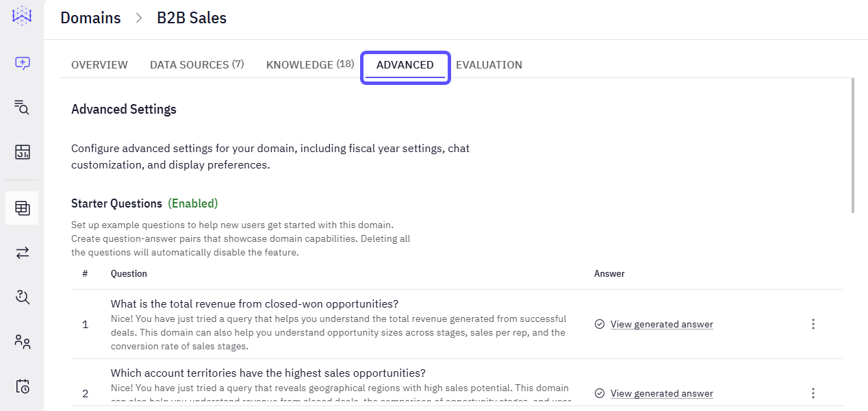The width and height of the screenshot is (868, 411).
Task: Click the Domains breadcrumb link
Action: tap(90, 18)
